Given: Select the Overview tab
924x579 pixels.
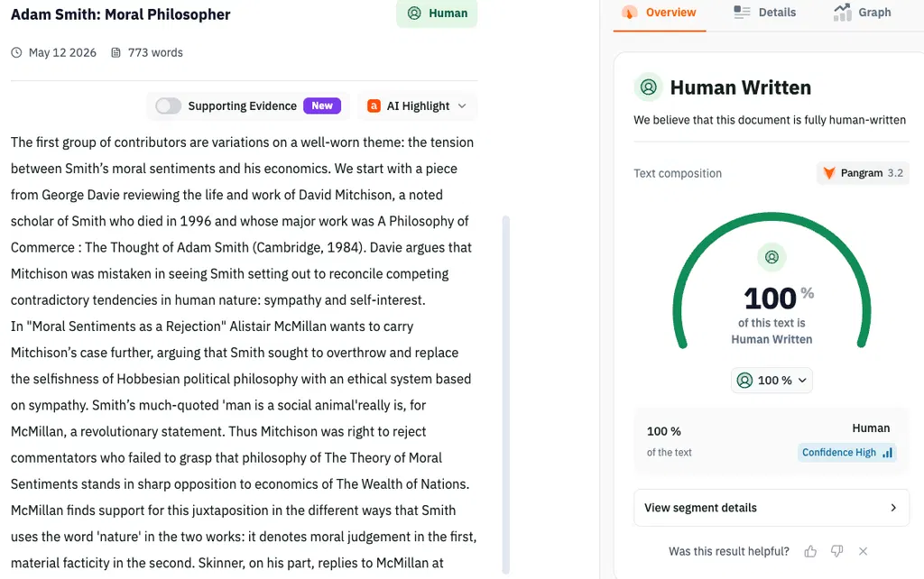Looking at the screenshot, I should (660, 13).
